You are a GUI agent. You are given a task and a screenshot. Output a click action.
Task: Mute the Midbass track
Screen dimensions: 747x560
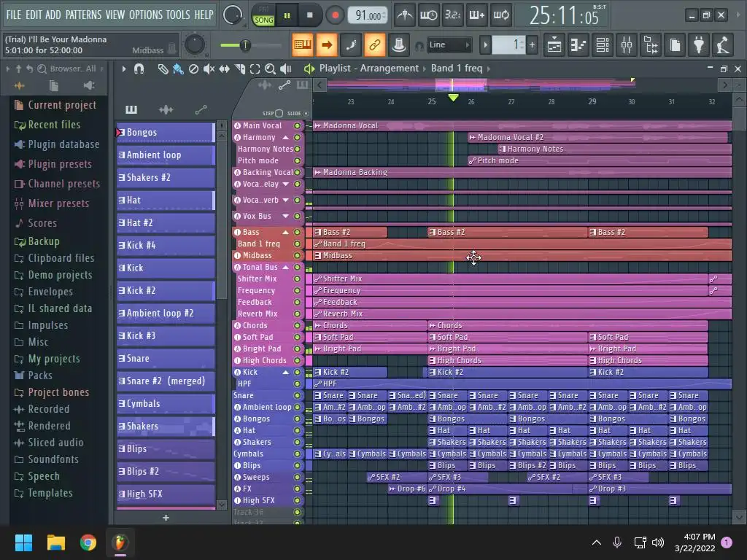[298, 255]
